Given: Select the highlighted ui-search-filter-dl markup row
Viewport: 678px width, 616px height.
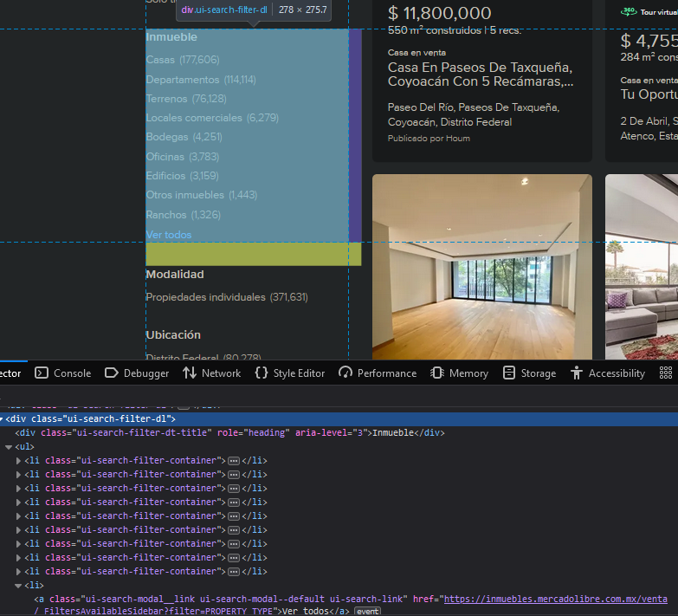Looking at the screenshot, I should (x=339, y=419).
